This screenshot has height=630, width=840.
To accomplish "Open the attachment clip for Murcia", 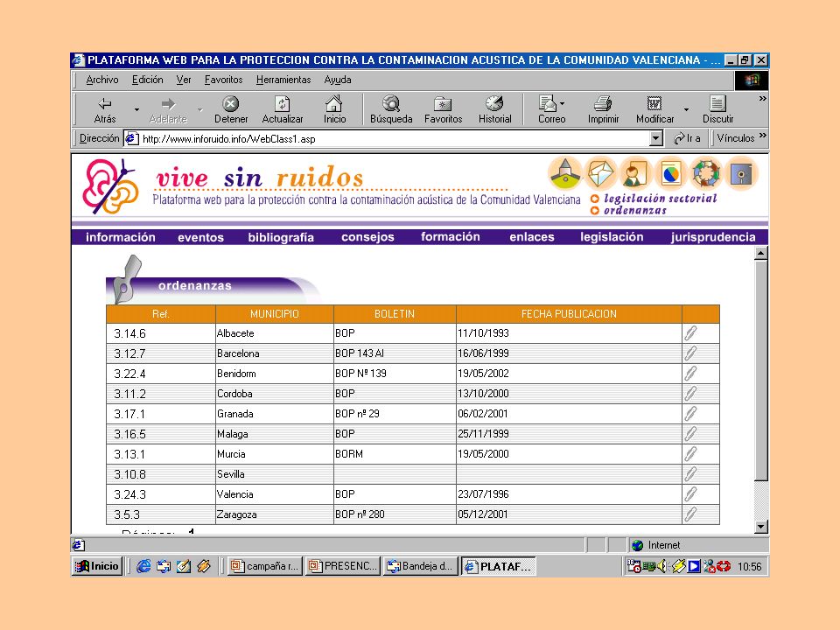I will (x=690, y=454).
